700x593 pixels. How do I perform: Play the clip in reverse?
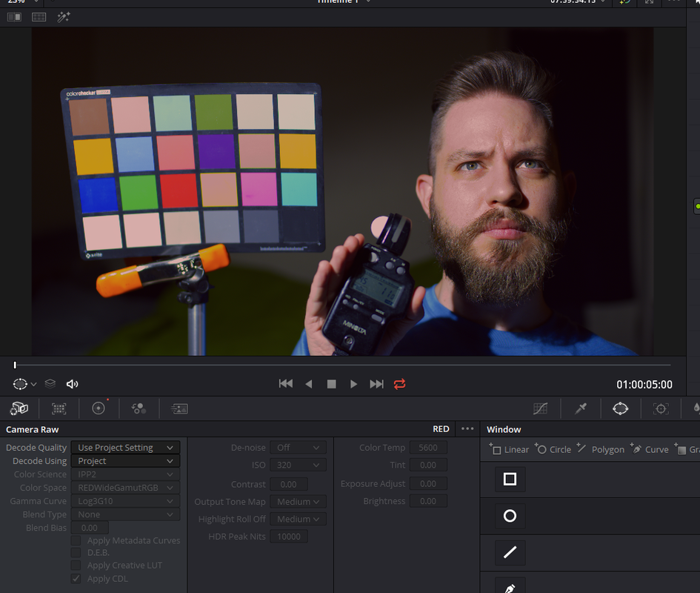(308, 384)
